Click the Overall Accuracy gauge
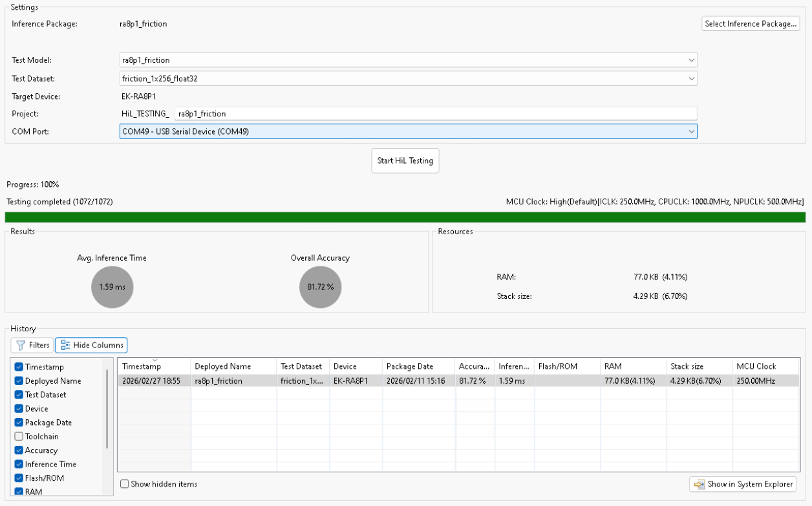This screenshot has width=812, height=506. 320,287
